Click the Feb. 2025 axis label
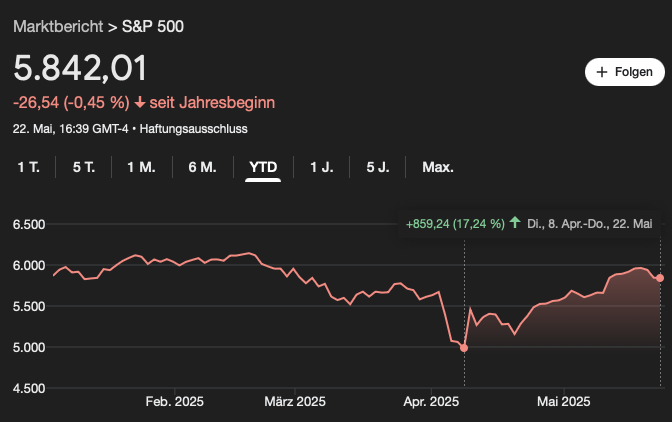 (x=174, y=401)
